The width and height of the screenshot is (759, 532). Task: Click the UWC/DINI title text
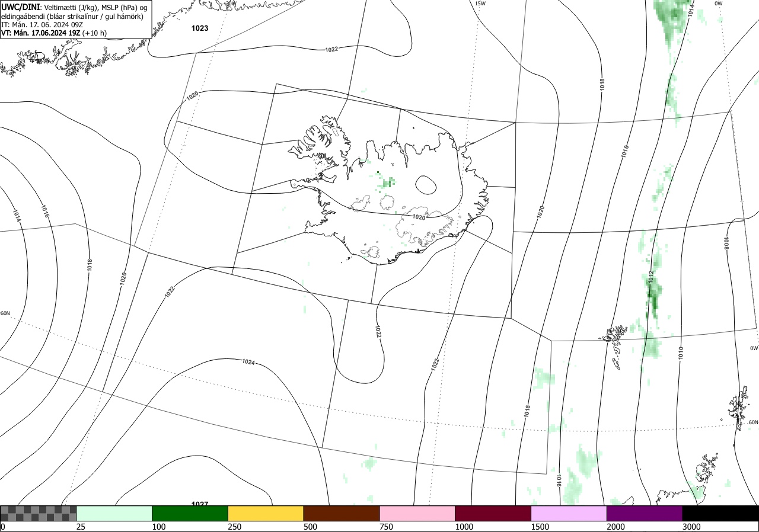point(21,7)
